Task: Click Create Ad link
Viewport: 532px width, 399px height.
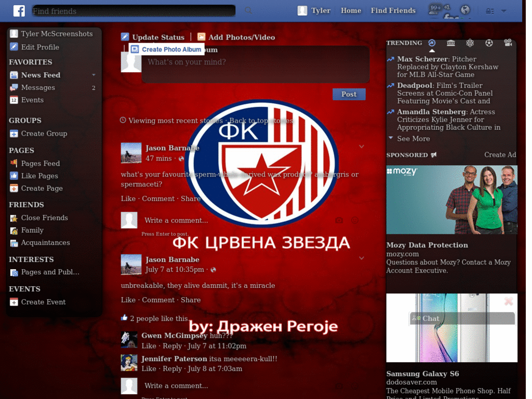Action: tap(500, 155)
